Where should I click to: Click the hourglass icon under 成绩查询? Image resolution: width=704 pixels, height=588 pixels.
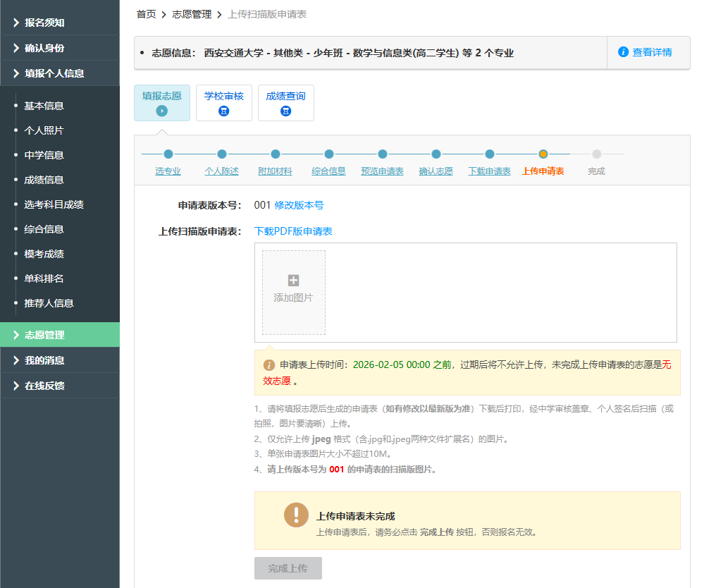point(286,111)
